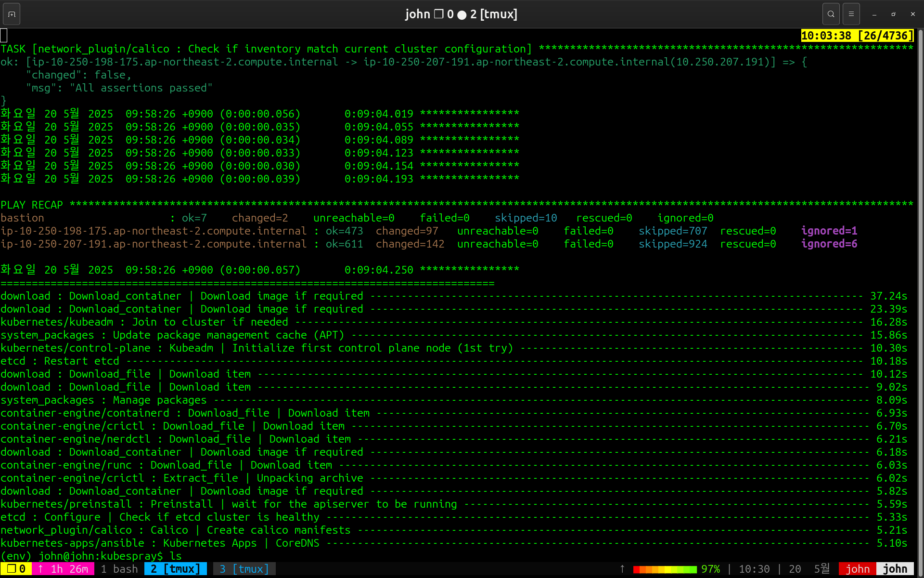
Task: Click the 97% battery reading
Action: (x=710, y=569)
